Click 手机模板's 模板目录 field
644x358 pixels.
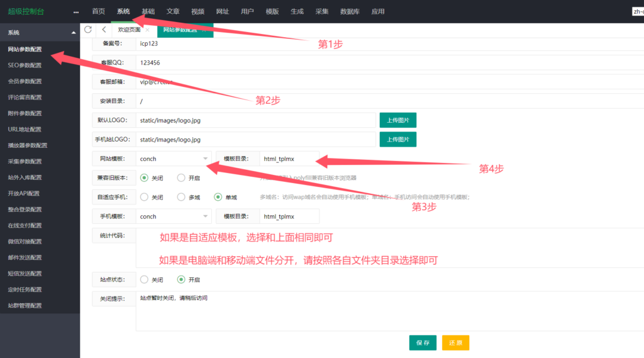289,216
